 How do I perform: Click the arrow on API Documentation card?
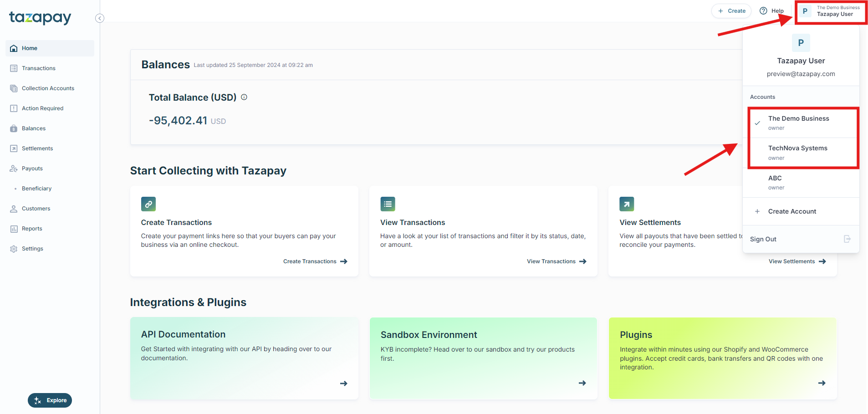click(x=344, y=383)
